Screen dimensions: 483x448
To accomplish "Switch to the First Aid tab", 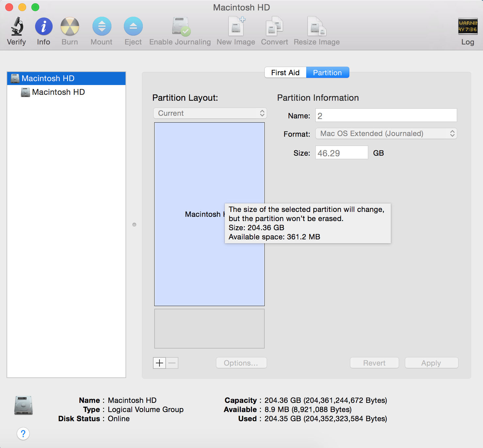I will click(285, 73).
